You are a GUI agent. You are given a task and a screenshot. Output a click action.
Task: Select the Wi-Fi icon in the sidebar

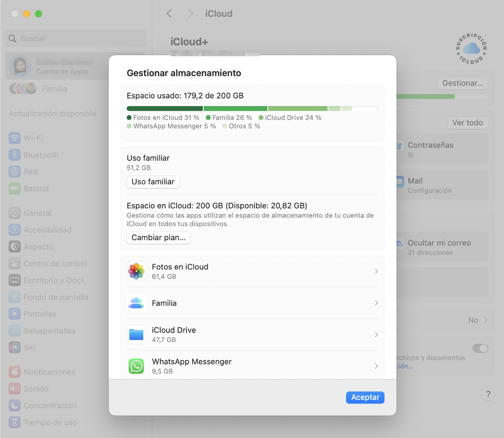coord(14,138)
